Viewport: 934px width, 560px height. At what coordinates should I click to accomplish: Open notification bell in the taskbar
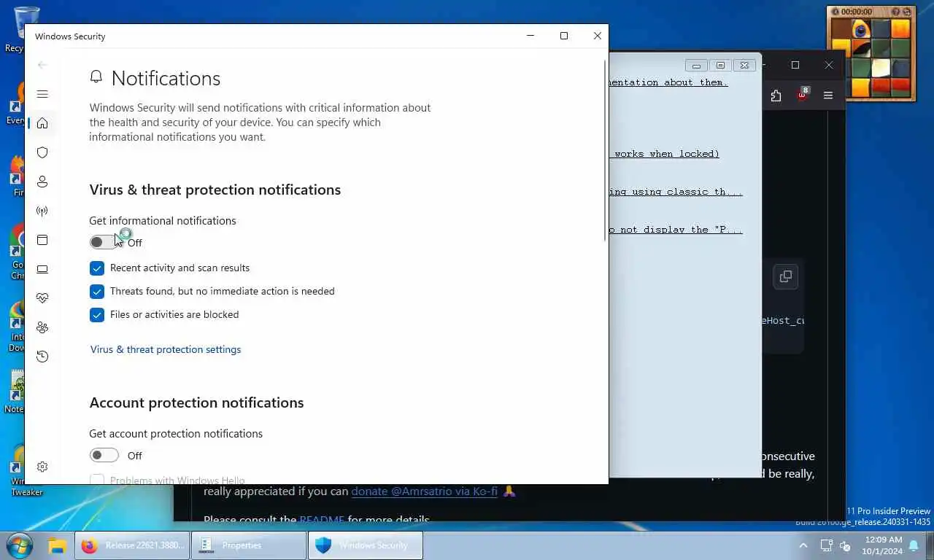point(914,545)
